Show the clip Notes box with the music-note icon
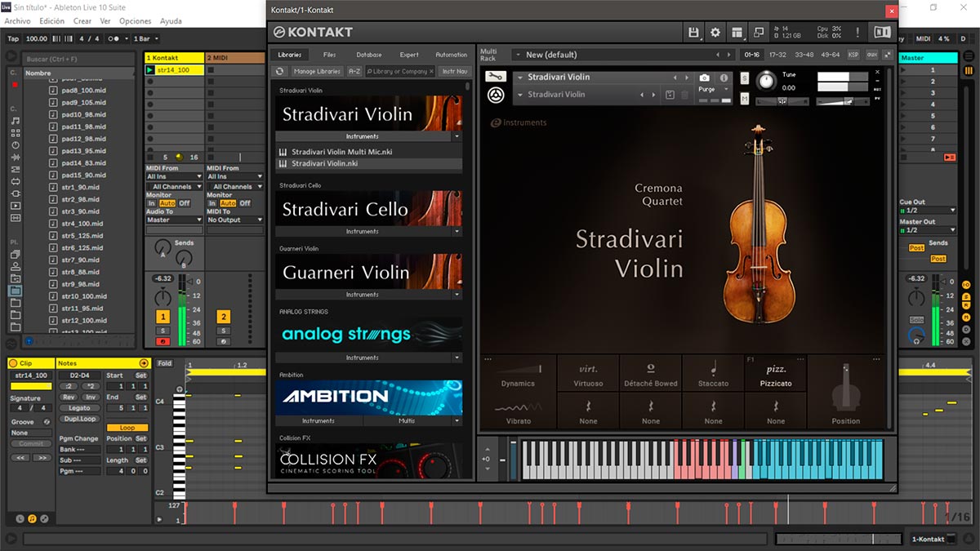The width and height of the screenshot is (980, 551). pos(32,518)
